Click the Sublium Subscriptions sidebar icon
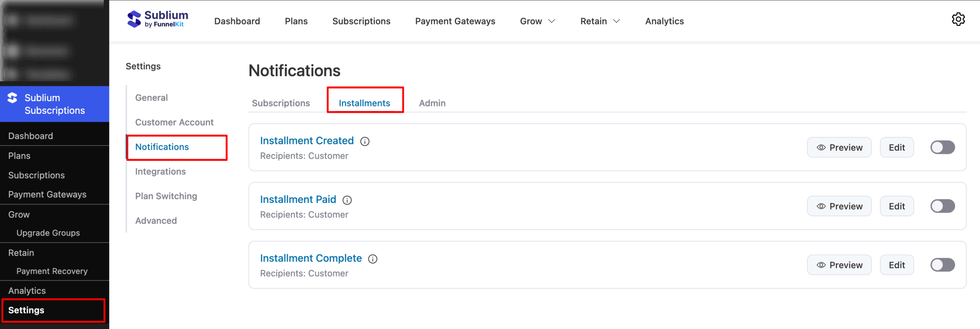The image size is (980, 329). coord(12,98)
